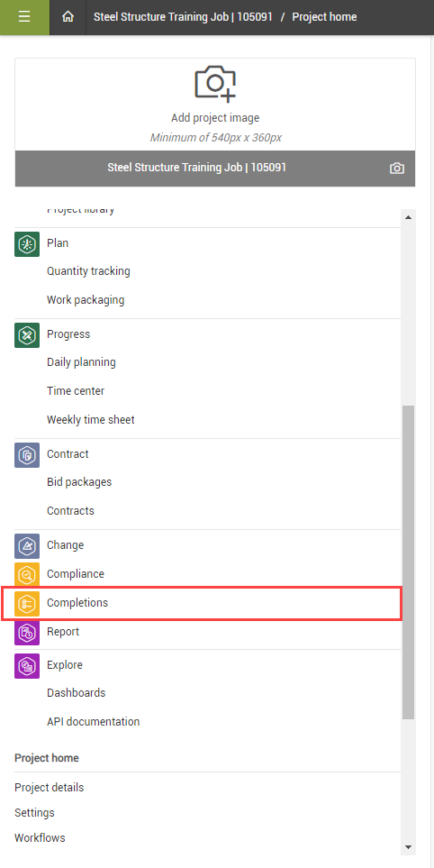Open Quantity tracking

click(x=88, y=271)
